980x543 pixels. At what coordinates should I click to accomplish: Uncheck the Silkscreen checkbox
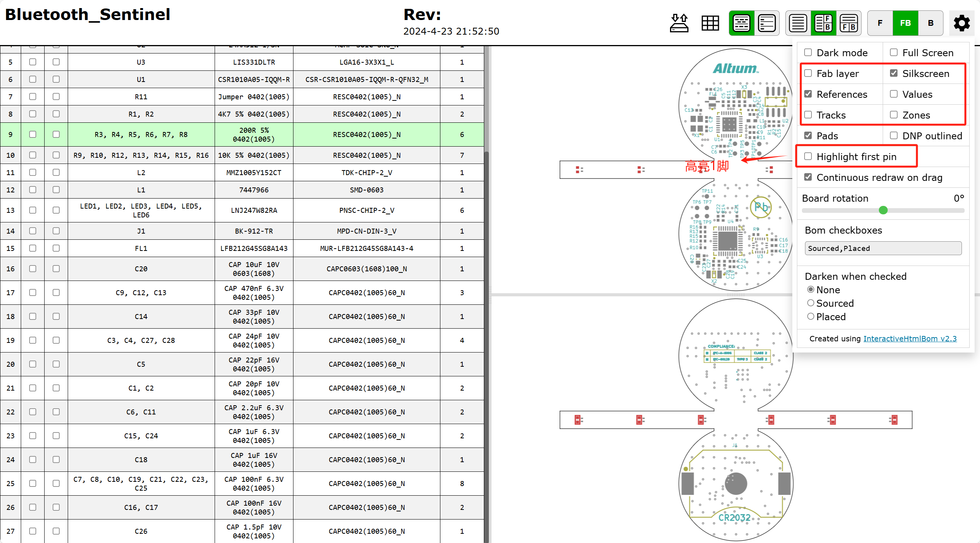(894, 73)
